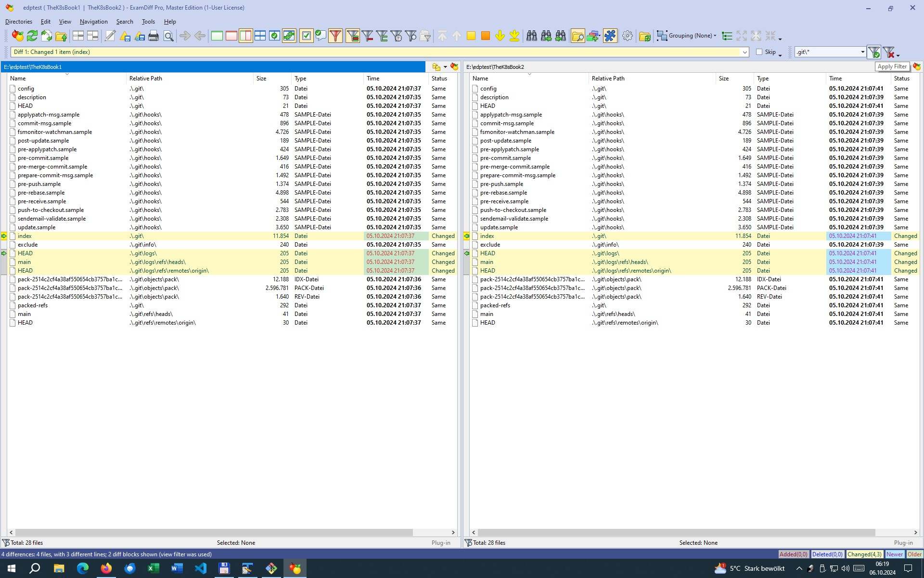Open the Directories menu

pos(19,22)
